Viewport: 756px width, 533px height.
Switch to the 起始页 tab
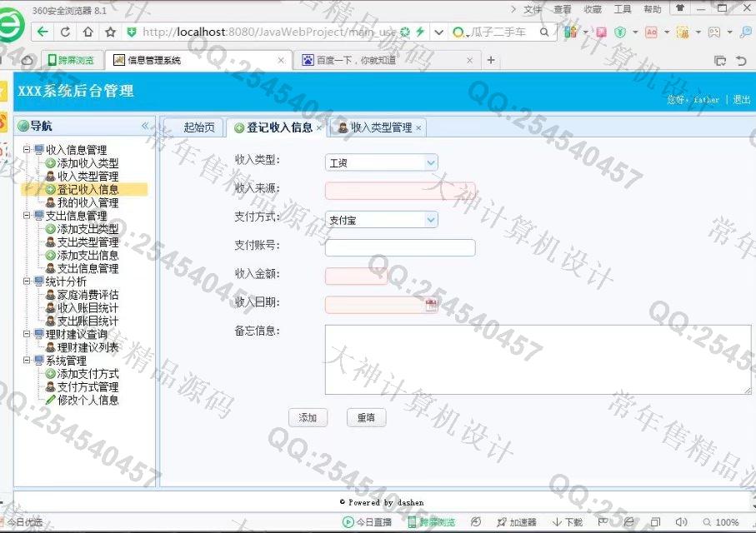(198, 127)
